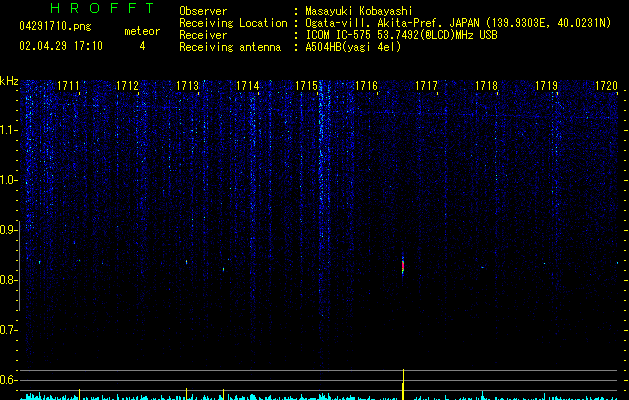Viewport: 629px width, 400px height.
Task: Click the gray frequency range bar on left axis
Action: click(19, 265)
